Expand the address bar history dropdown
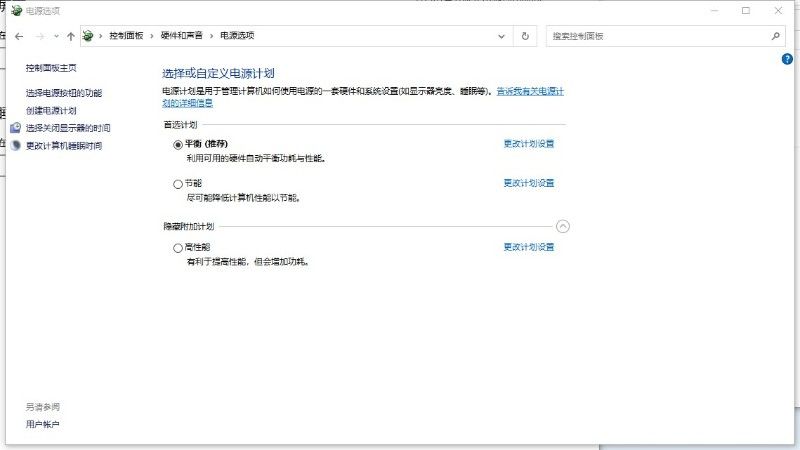Viewport: 800px width, 450px height. (x=502, y=36)
